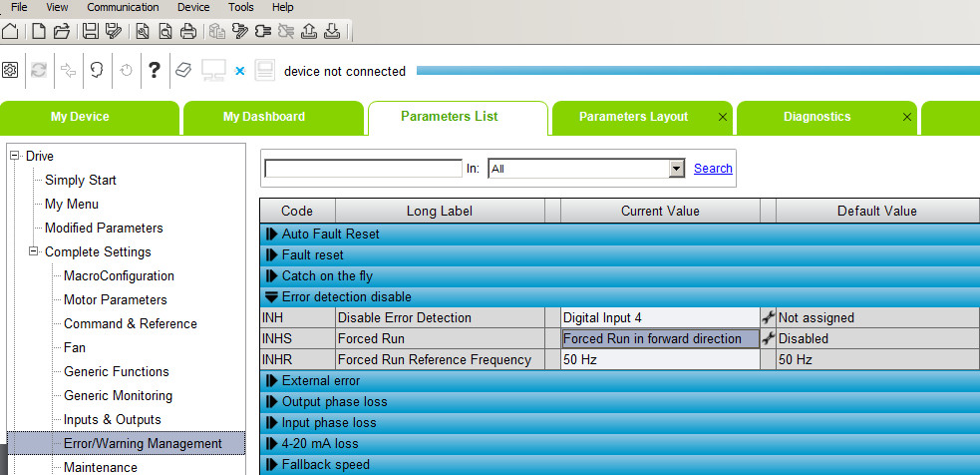980x475 pixels.
Task: Expand the Auto Fault Reset group
Action: click(271, 235)
